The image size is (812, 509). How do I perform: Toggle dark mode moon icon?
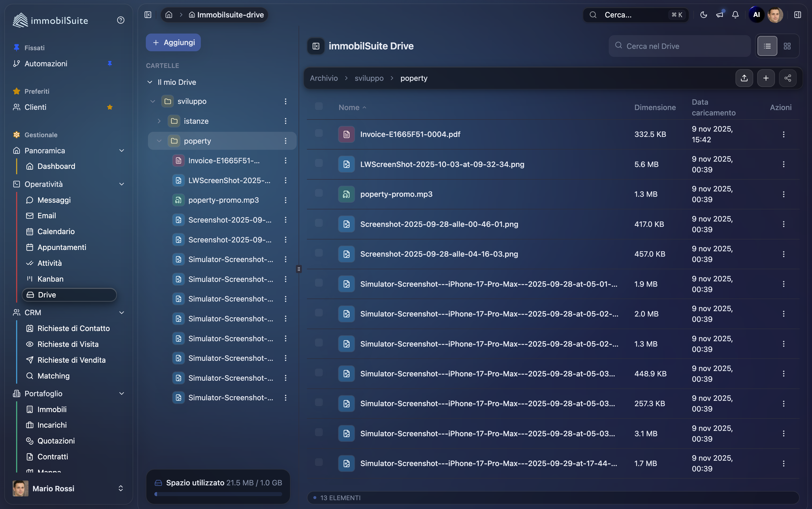click(703, 15)
